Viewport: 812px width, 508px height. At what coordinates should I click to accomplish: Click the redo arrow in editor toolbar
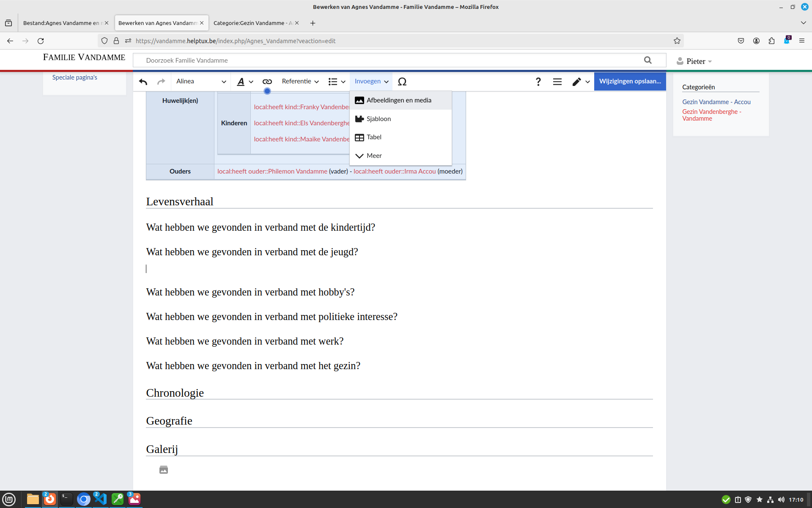161,82
